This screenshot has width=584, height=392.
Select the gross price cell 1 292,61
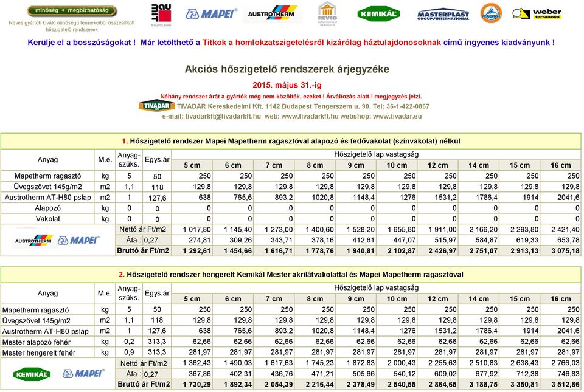(192, 251)
